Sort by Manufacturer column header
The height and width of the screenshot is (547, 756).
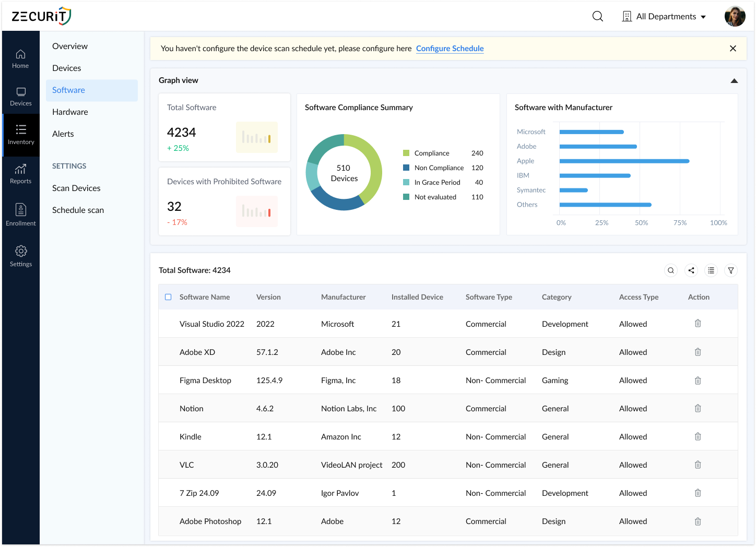point(343,297)
